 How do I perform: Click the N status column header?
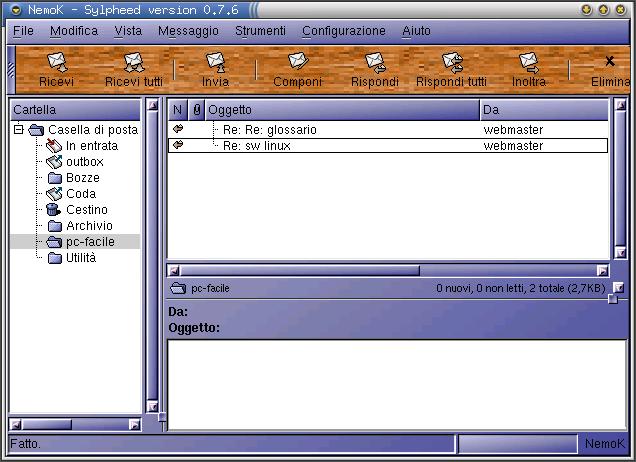point(177,109)
